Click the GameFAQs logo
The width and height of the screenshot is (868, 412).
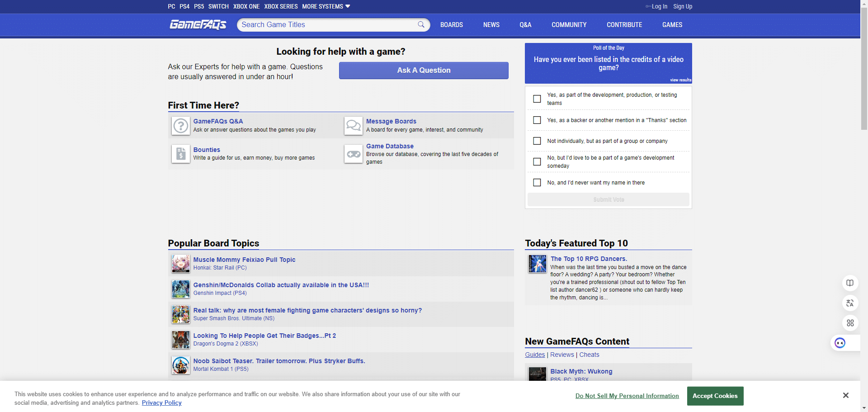click(x=198, y=25)
